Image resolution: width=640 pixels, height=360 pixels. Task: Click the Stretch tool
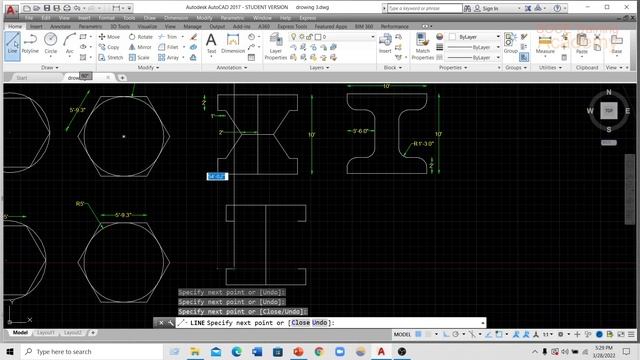click(111, 58)
